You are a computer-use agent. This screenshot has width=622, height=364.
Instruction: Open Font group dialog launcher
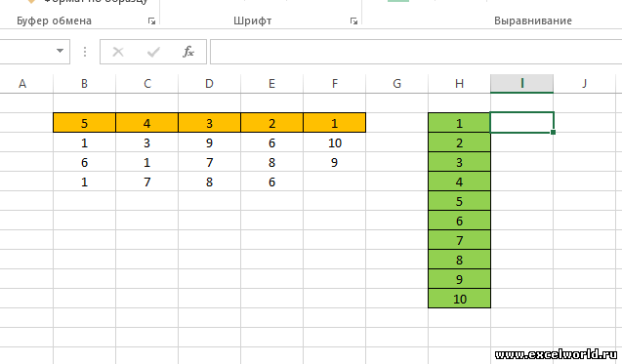(x=353, y=21)
